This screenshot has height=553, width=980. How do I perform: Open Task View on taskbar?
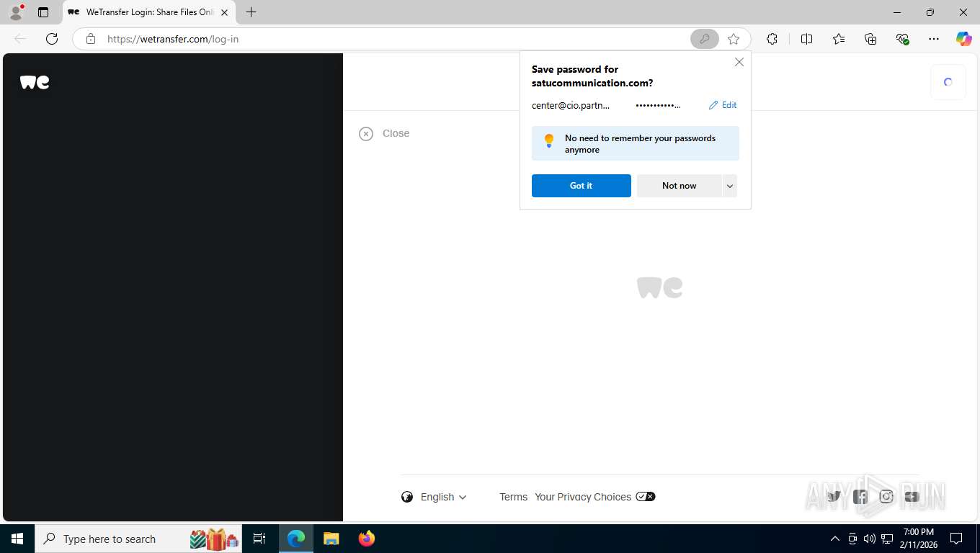(x=259, y=539)
